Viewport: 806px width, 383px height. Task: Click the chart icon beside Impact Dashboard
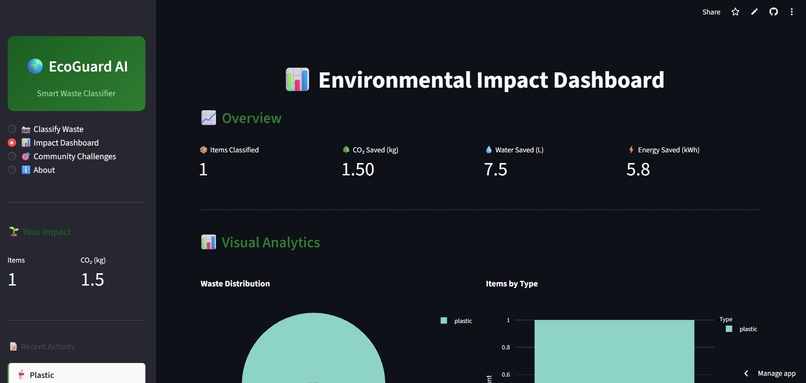coord(26,143)
